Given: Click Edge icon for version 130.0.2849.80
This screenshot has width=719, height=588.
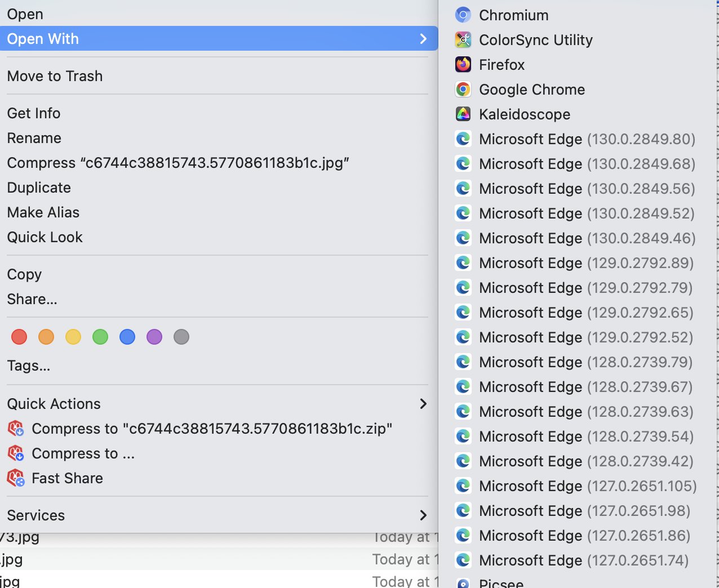Looking at the screenshot, I should 463,139.
